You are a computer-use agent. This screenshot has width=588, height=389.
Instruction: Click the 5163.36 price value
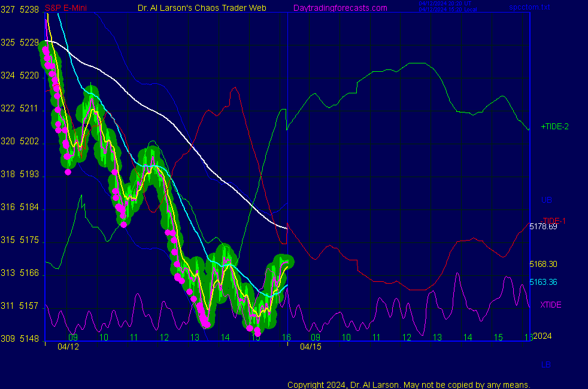(543, 282)
